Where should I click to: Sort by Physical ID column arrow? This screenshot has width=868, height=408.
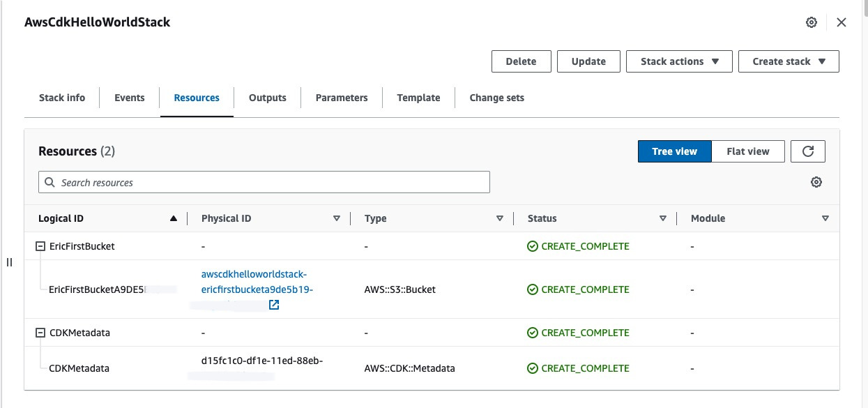tap(337, 218)
